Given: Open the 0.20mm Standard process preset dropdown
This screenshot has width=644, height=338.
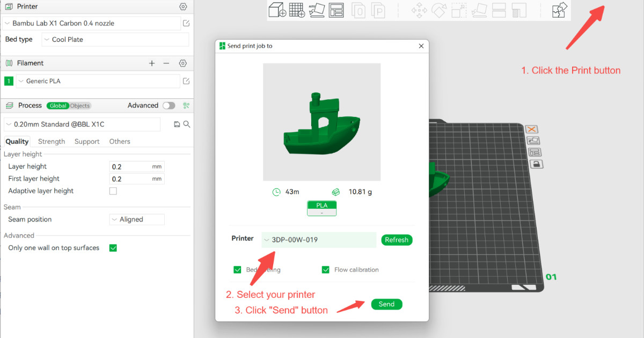Looking at the screenshot, I should pos(82,124).
